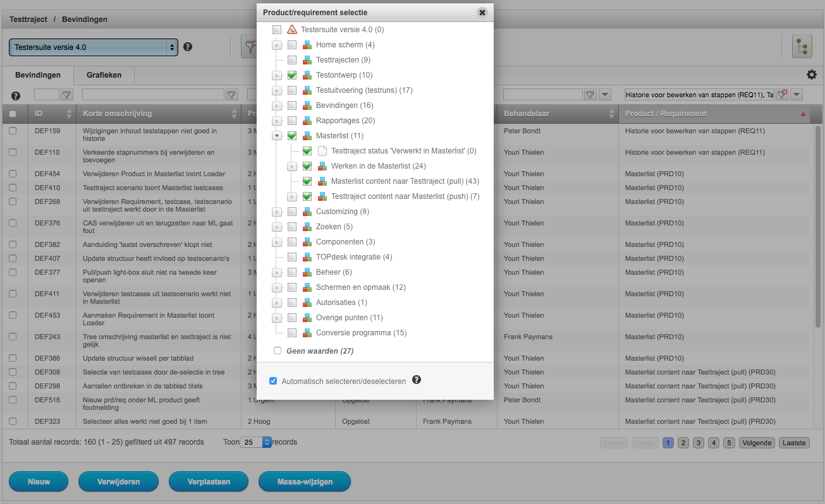The height and width of the screenshot is (504, 825).
Task: Click the funnel filter toolbar icon
Action: point(250,47)
